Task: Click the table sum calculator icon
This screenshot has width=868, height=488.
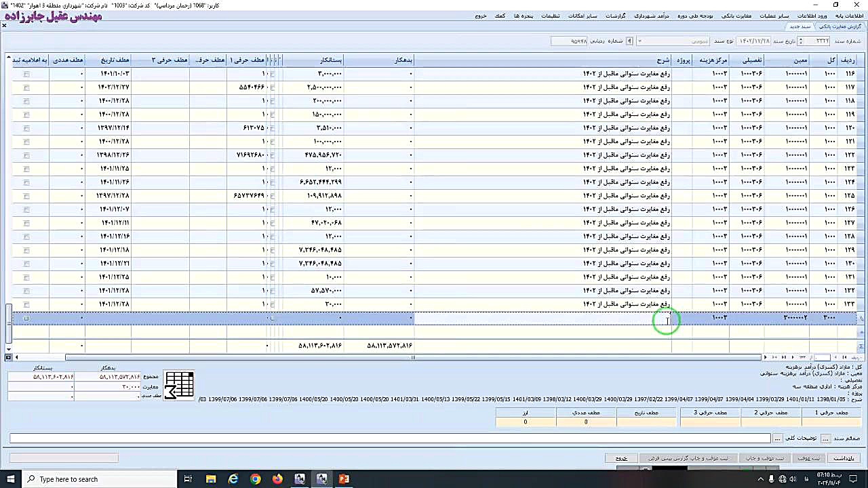Action: pyautogui.click(x=179, y=385)
